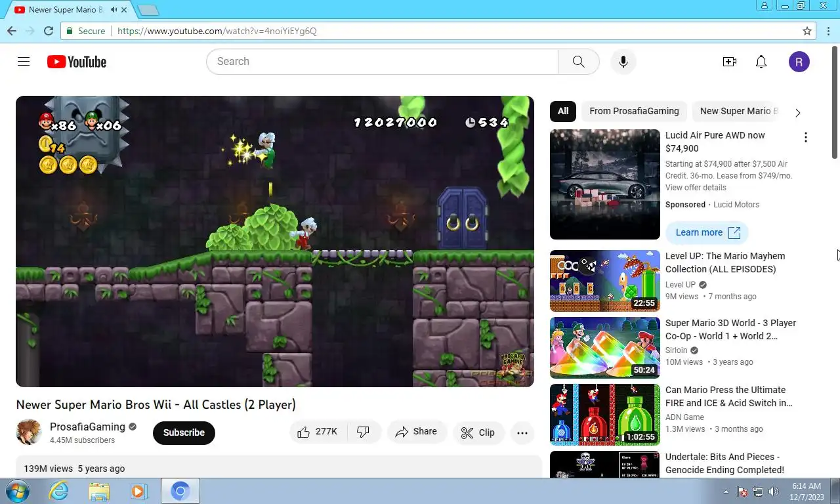Open the ADN Game channel text
The width and height of the screenshot is (840, 504).
[x=684, y=417]
